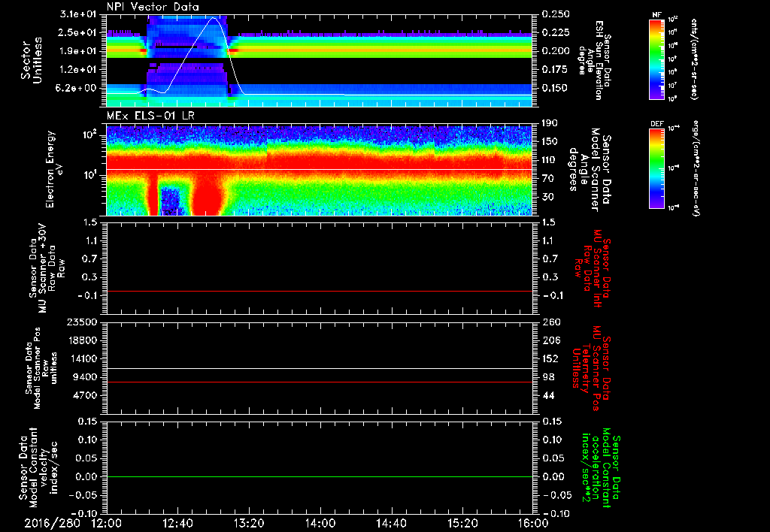Click the NF color scale bar
Screen dimensions: 770x532
pyautogui.click(x=657, y=59)
